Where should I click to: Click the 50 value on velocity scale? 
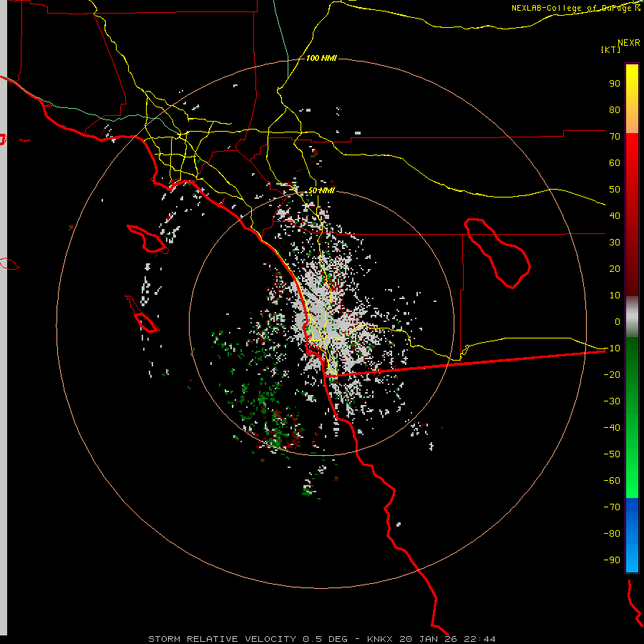click(x=615, y=190)
